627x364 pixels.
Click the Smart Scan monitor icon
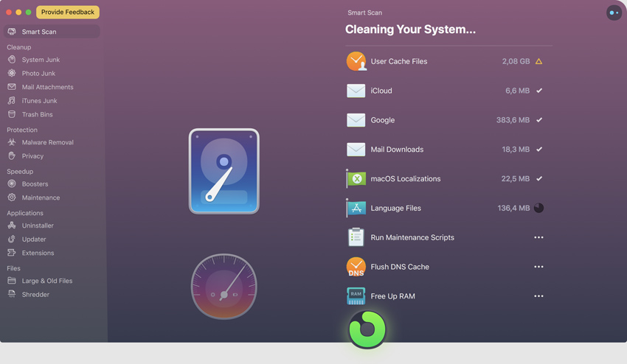click(12, 32)
